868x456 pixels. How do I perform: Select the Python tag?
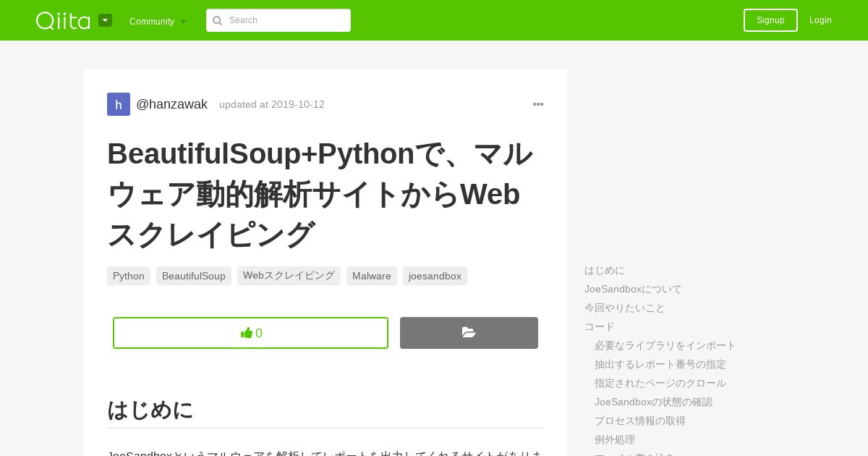(x=129, y=276)
